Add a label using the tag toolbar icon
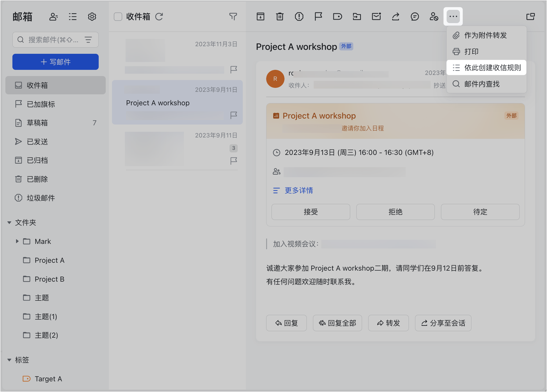The image size is (547, 392). click(x=338, y=17)
